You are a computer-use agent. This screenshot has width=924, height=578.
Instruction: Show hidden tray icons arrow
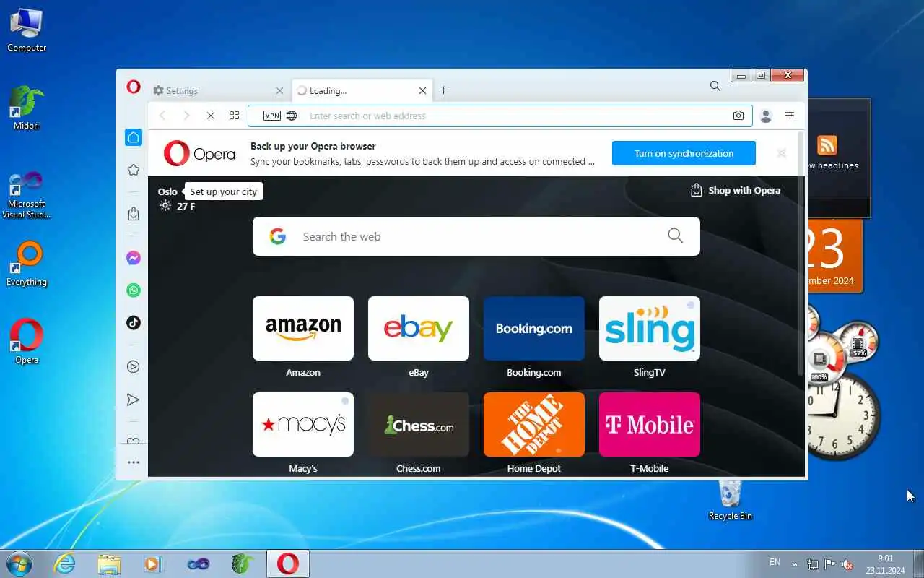click(x=795, y=564)
